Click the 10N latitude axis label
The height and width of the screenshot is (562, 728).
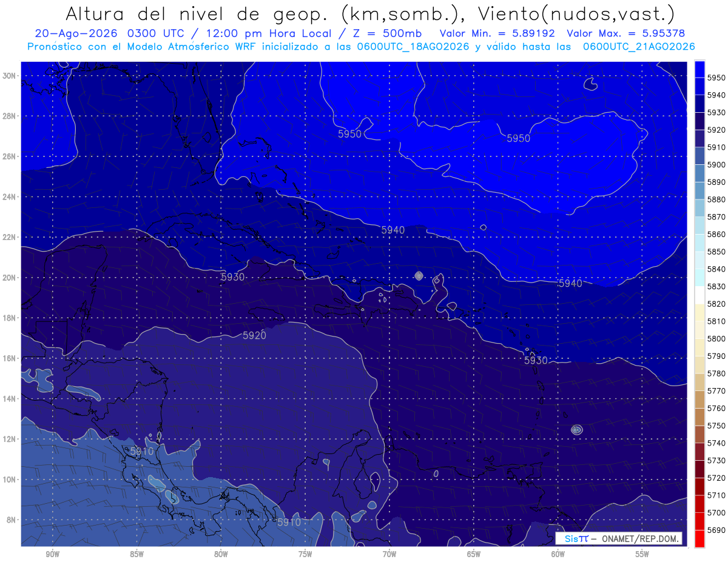pyautogui.click(x=10, y=480)
